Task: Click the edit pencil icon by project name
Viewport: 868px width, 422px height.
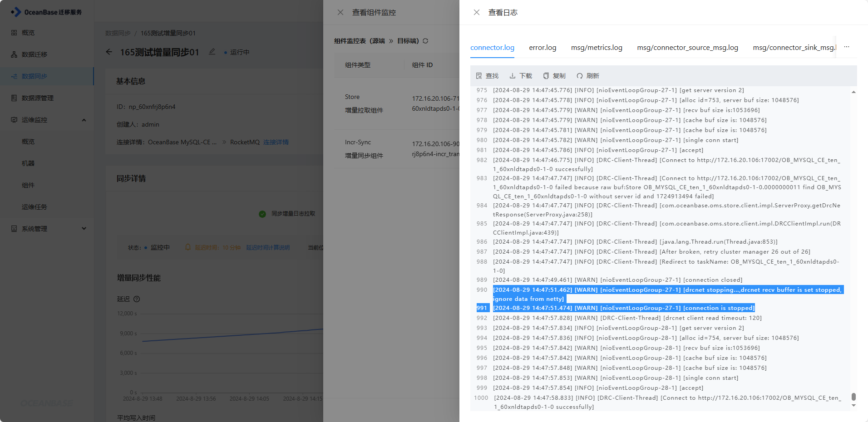Action: coord(212,52)
